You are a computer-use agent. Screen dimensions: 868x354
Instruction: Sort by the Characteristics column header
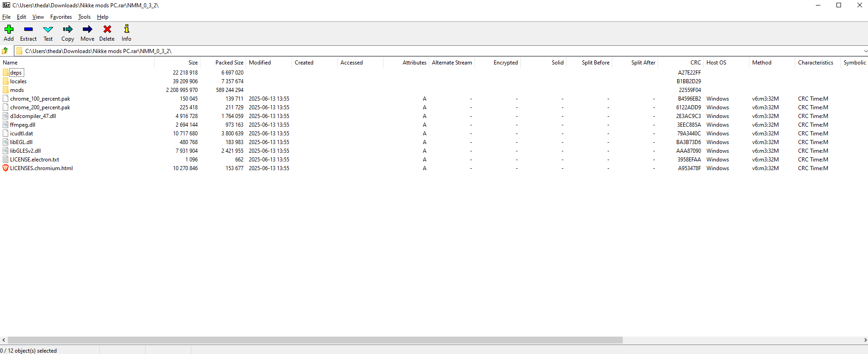[x=818, y=63]
